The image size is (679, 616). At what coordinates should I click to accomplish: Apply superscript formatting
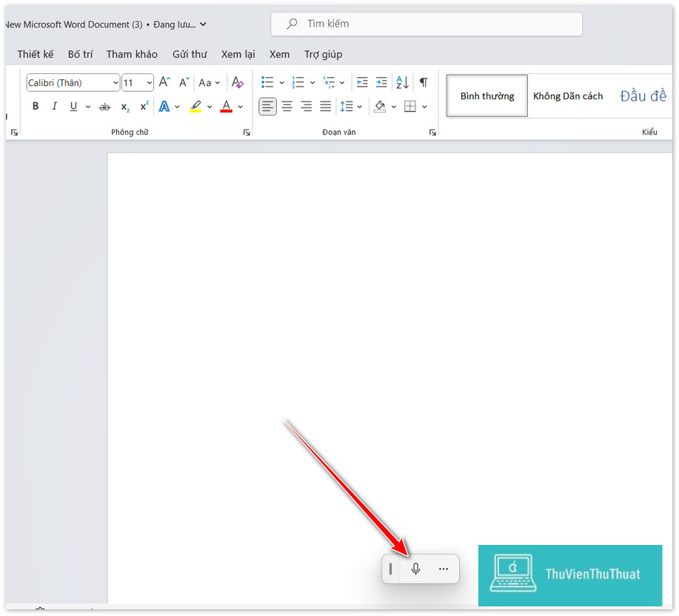144,106
